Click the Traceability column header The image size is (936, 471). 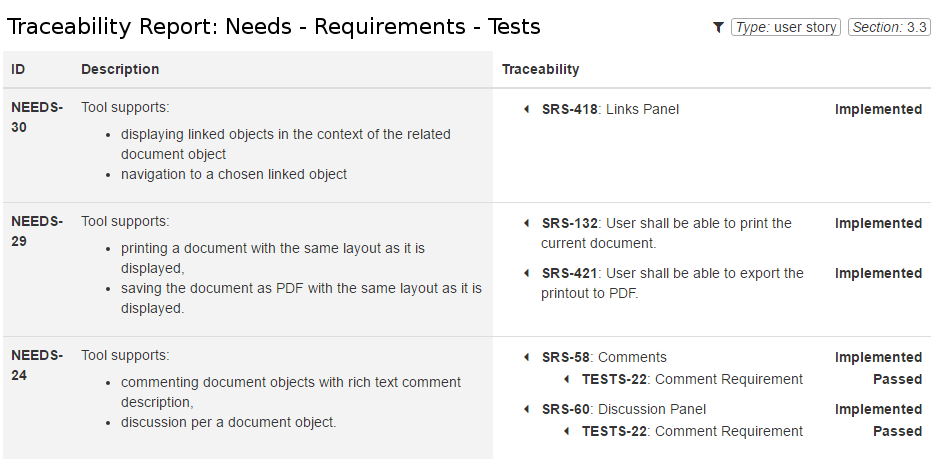click(540, 70)
